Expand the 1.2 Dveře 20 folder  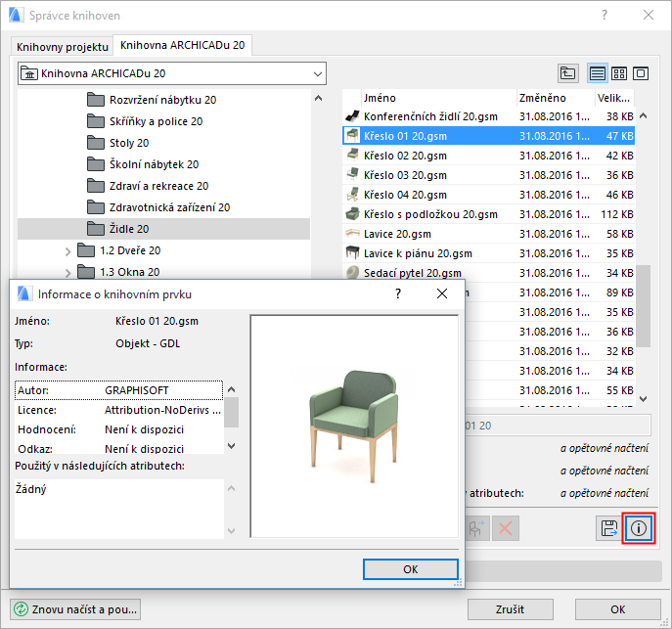coord(67,251)
